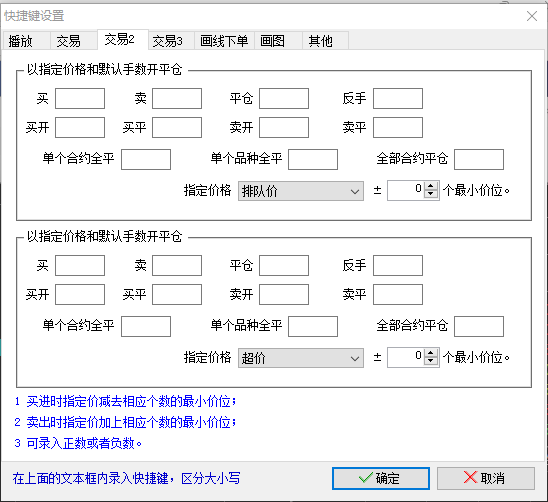Viewport: 548px width, 502px height.
Task: Click the bottom section 卖开 shortcut field
Action: [284, 294]
